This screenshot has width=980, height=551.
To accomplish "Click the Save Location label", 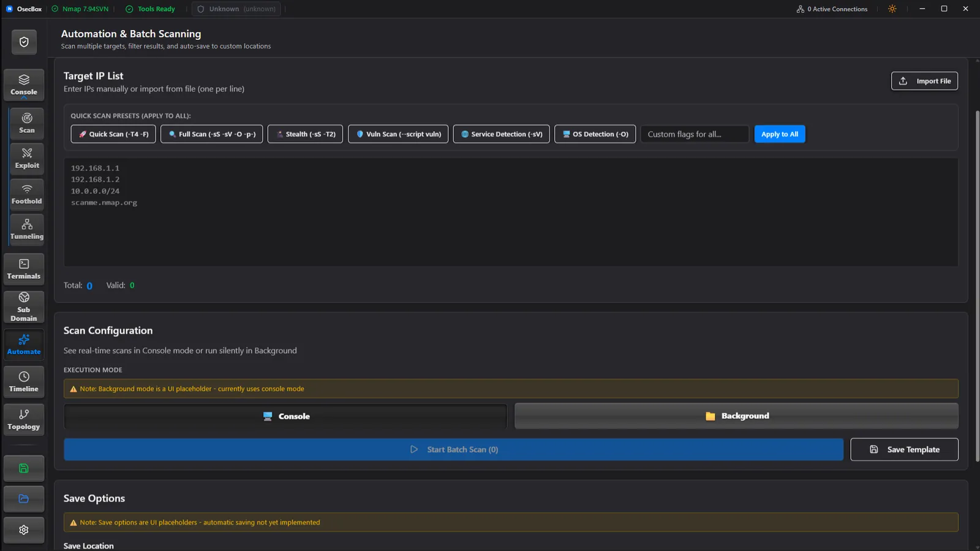I will (x=89, y=545).
